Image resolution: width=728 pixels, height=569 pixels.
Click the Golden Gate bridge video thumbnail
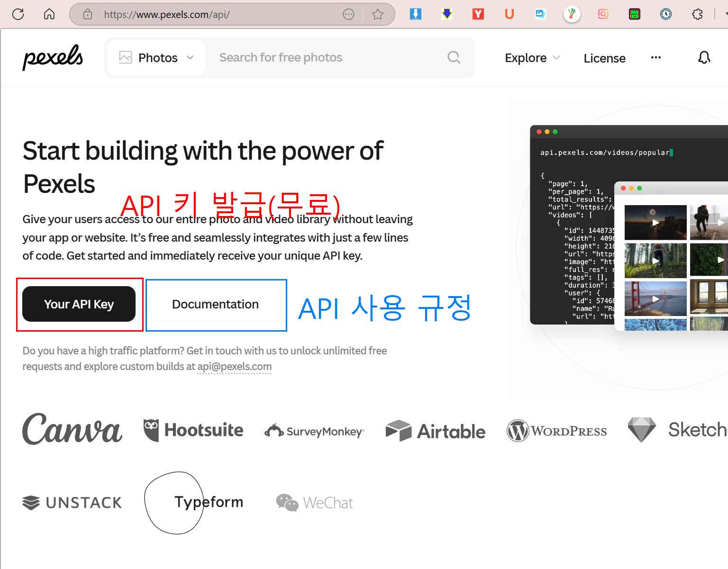point(655,299)
